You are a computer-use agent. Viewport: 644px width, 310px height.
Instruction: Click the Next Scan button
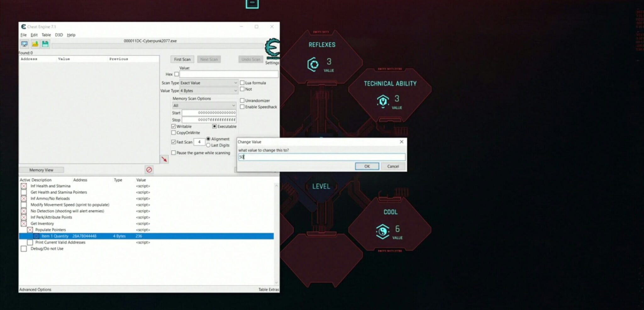tap(209, 59)
